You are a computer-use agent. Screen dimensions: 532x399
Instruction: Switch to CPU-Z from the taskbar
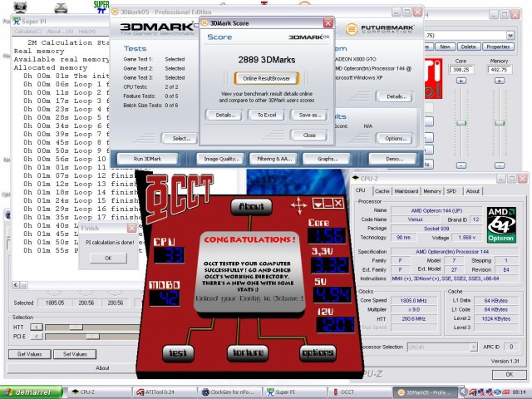(x=100, y=392)
